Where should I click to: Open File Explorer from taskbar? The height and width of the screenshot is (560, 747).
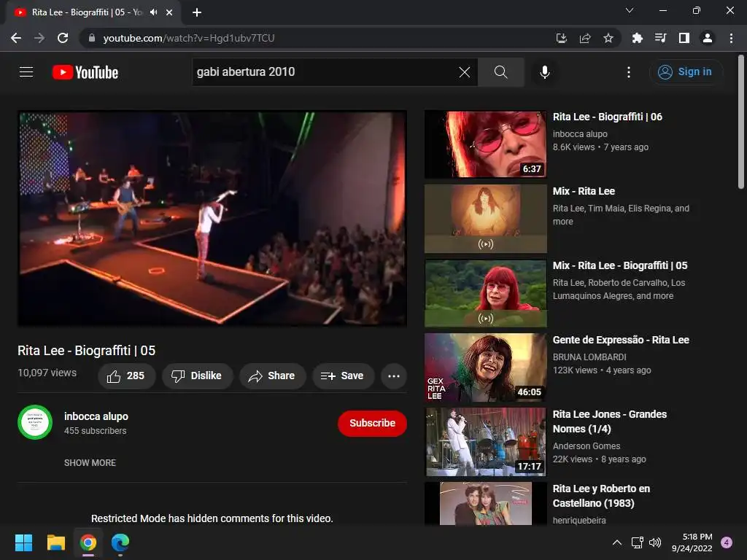point(55,542)
